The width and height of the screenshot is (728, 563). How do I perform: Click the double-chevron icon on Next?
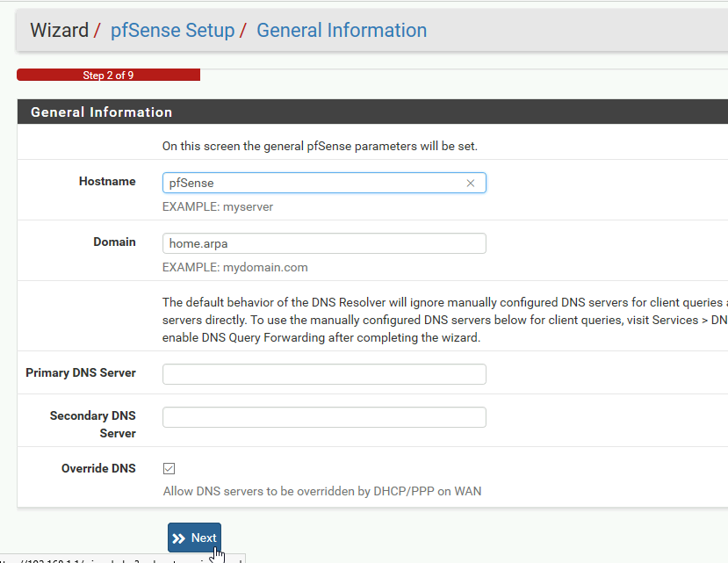click(x=179, y=538)
